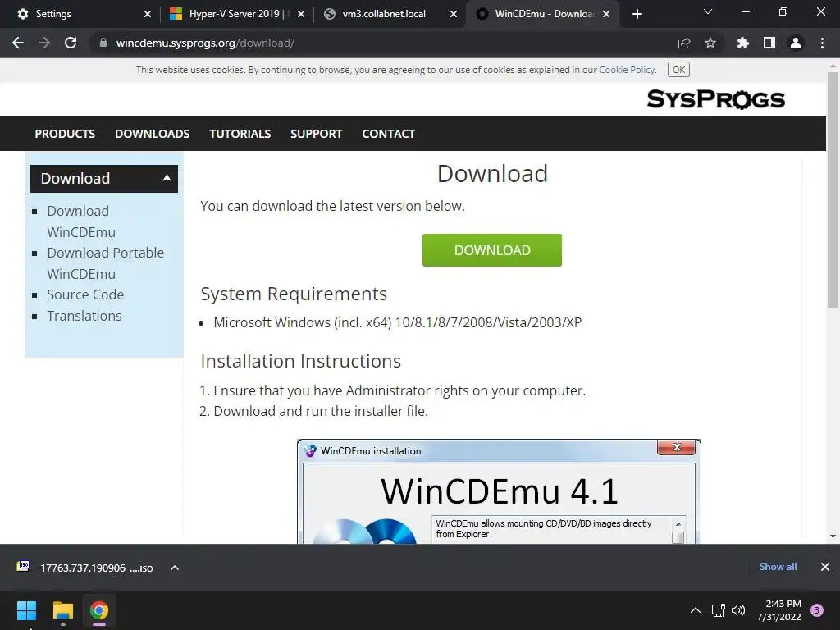Open Download WinCDEmu sidebar link
This screenshot has height=630, width=840.
tap(81, 221)
